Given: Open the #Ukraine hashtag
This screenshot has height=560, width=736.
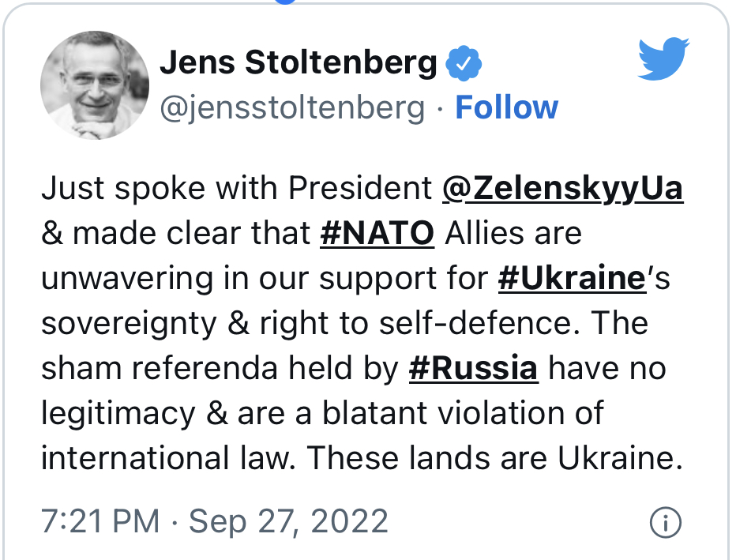Looking at the screenshot, I should click(572, 278).
